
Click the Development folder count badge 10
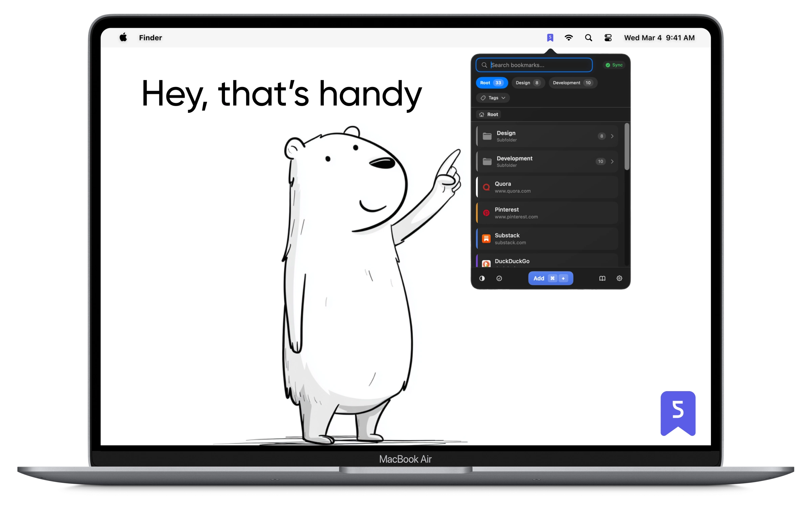pyautogui.click(x=601, y=162)
